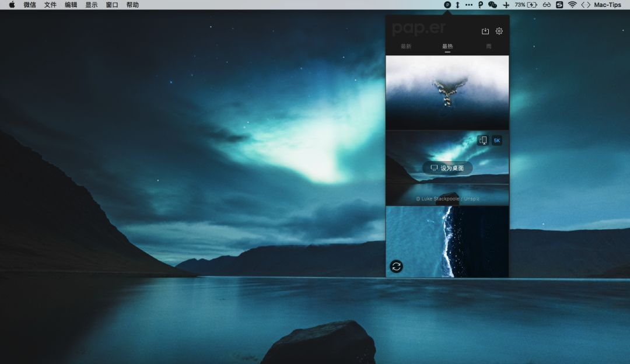Click the three-dots icon in the menu bar

[469, 5]
